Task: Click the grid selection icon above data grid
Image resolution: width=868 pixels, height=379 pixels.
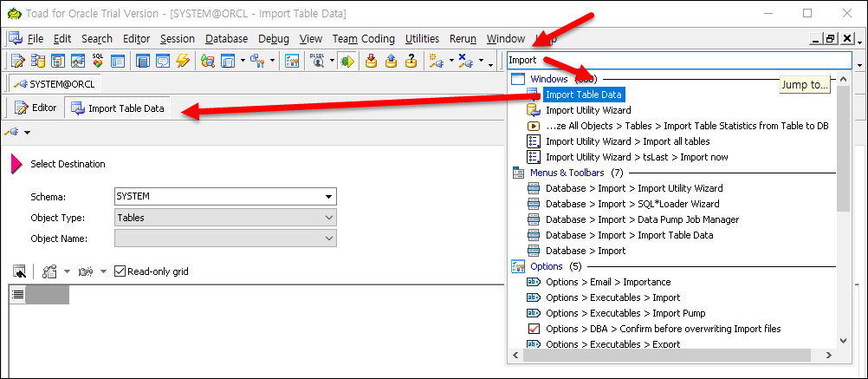Action: point(19,271)
